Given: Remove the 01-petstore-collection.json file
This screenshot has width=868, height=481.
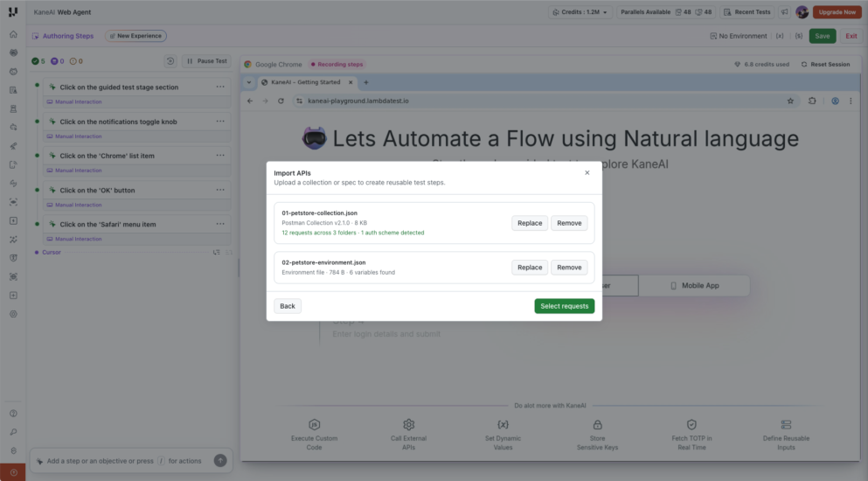Looking at the screenshot, I should coord(569,223).
